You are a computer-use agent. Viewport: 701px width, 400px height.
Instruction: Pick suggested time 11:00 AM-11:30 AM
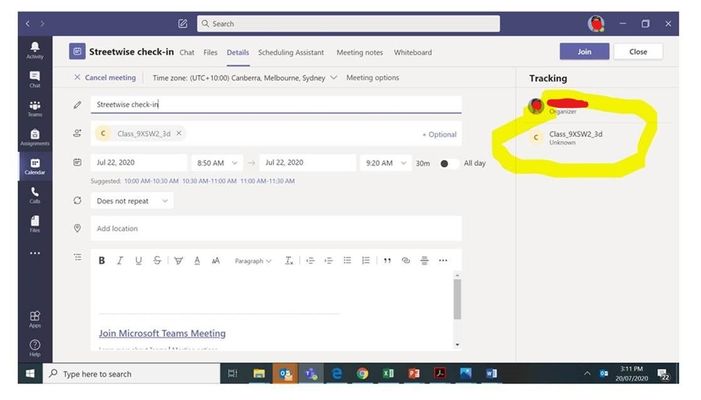pyautogui.click(x=267, y=181)
